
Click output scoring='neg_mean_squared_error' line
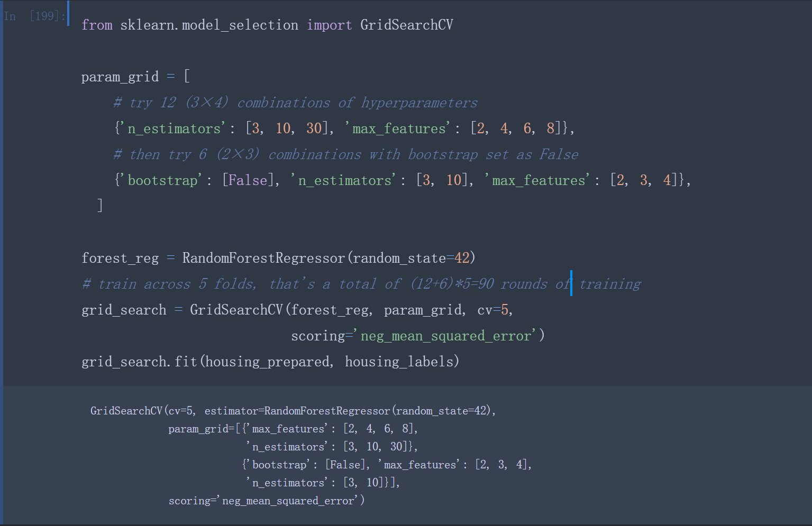point(267,501)
